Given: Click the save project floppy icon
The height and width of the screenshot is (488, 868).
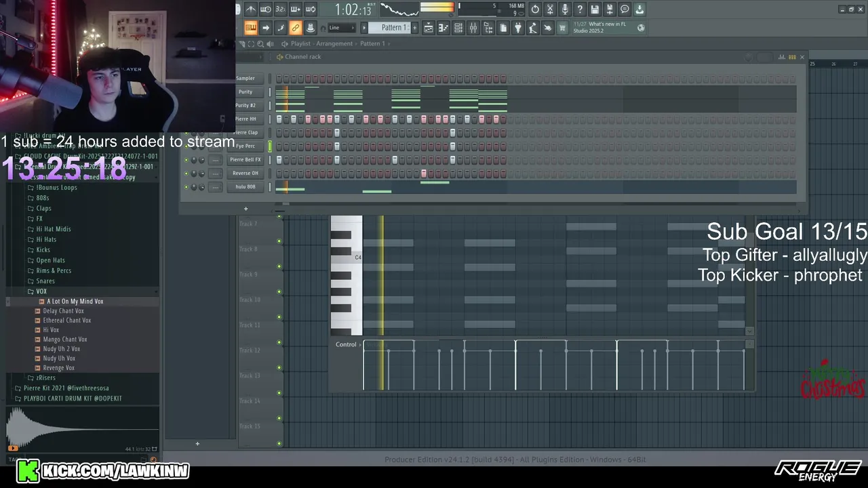Looking at the screenshot, I should coord(595,9).
